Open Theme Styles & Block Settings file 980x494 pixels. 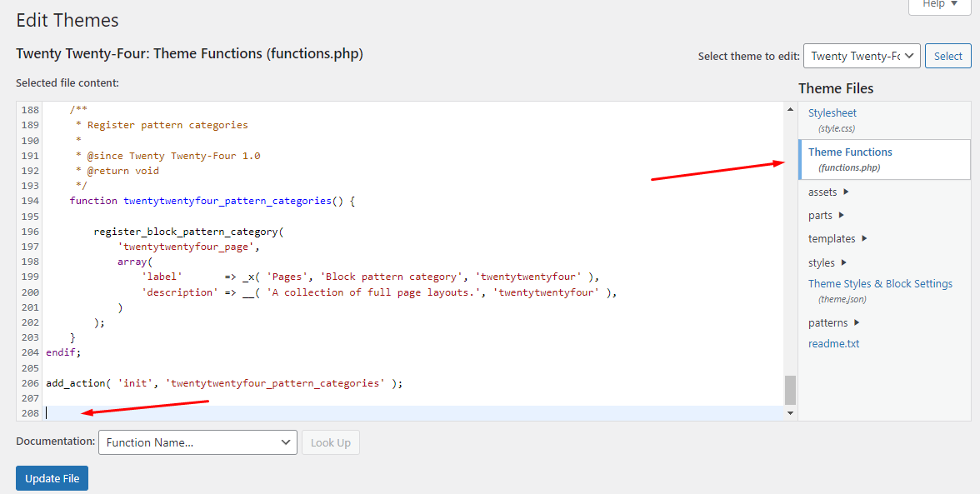click(x=880, y=283)
